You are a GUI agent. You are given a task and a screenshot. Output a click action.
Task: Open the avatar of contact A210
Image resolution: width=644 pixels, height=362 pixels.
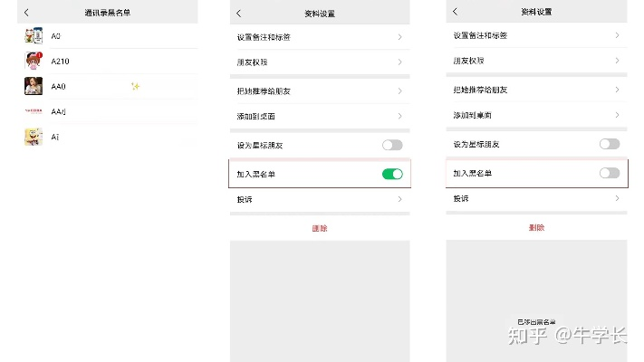pyautogui.click(x=34, y=62)
